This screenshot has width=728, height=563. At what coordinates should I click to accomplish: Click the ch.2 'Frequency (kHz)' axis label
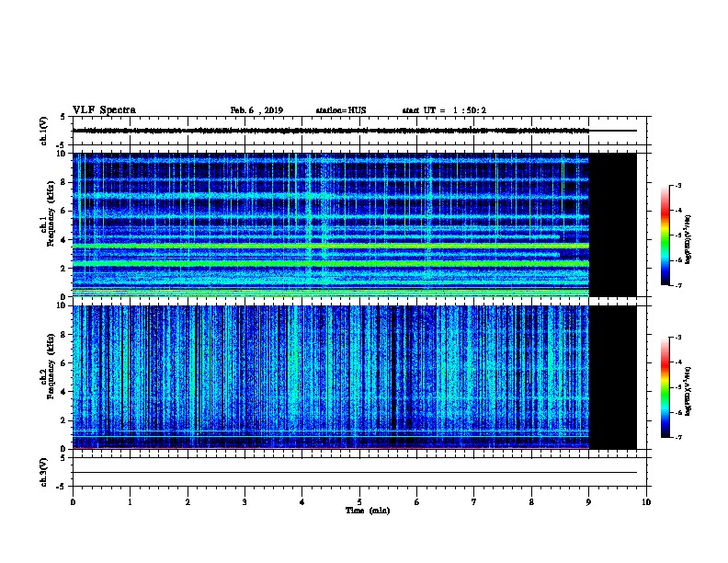[x=51, y=366]
